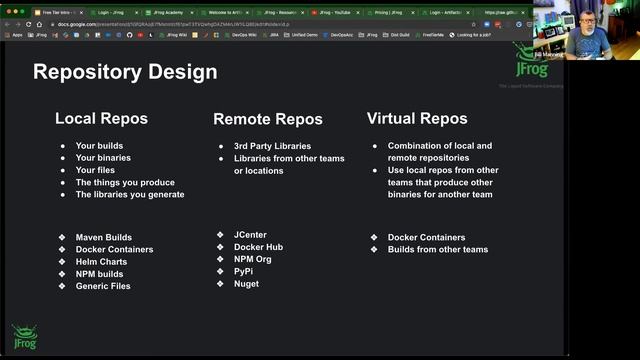Open the Zoom extension icon in toolbar

(487, 24)
